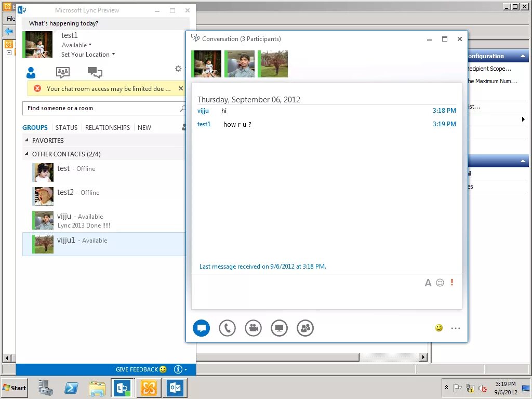Viewport: 532px width, 399px height.
Task: Open the Exchange console taskbar icon
Action: pos(149,388)
